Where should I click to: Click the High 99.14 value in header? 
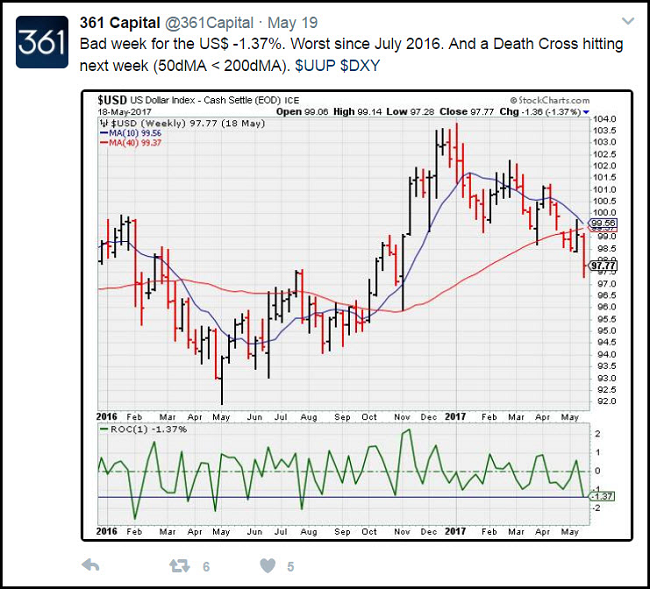[357, 112]
